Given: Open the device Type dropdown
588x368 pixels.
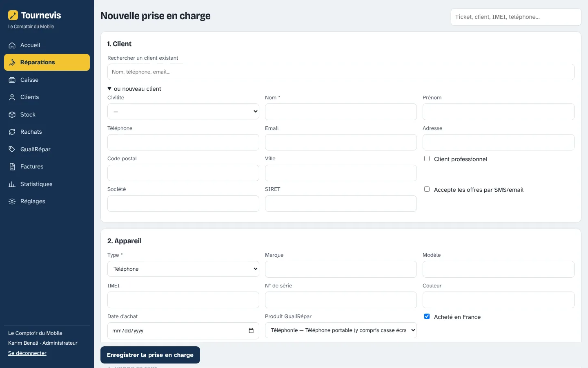Looking at the screenshot, I should click(183, 269).
